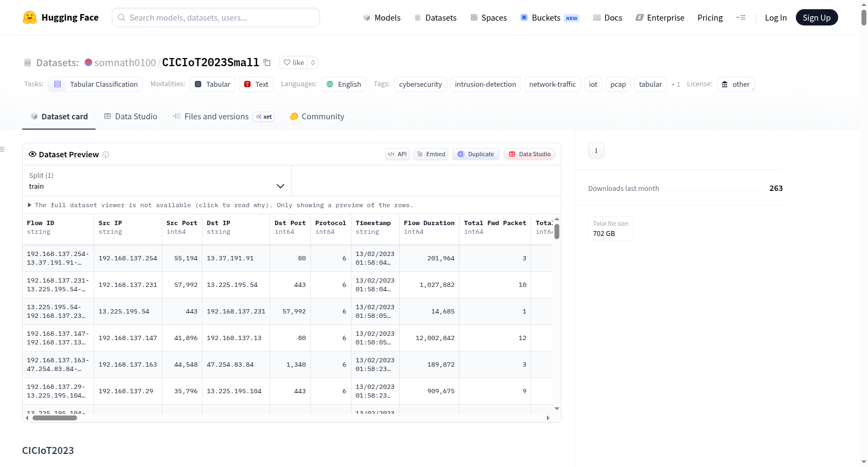The height and width of the screenshot is (467, 868).
Task: Select the tabular tag
Action: [650, 84]
